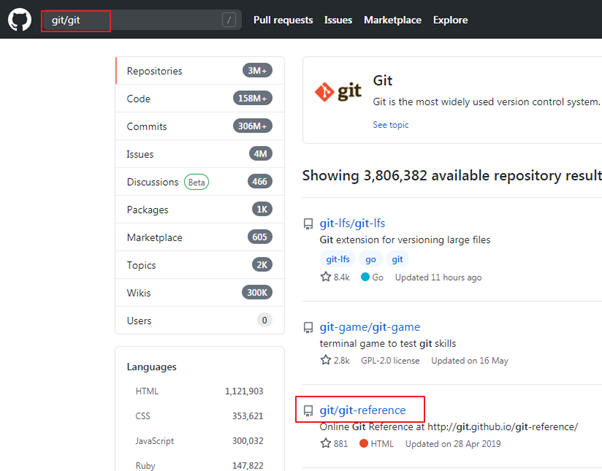Click the 1,121,903 HTML count

click(x=244, y=391)
